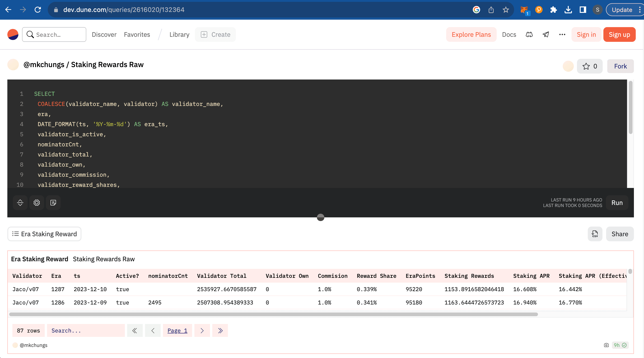
Task: Jump to last results page
Action: point(220,330)
